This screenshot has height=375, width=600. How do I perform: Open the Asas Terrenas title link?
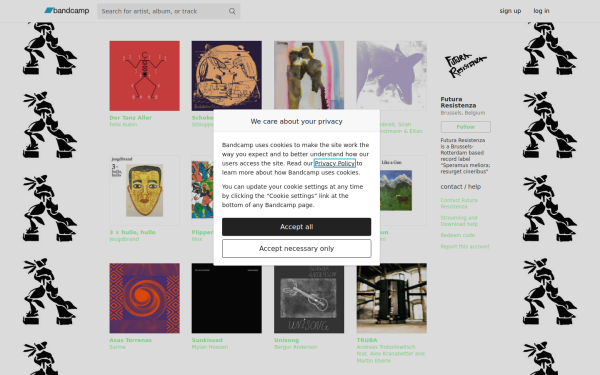[x=130, y=340]
